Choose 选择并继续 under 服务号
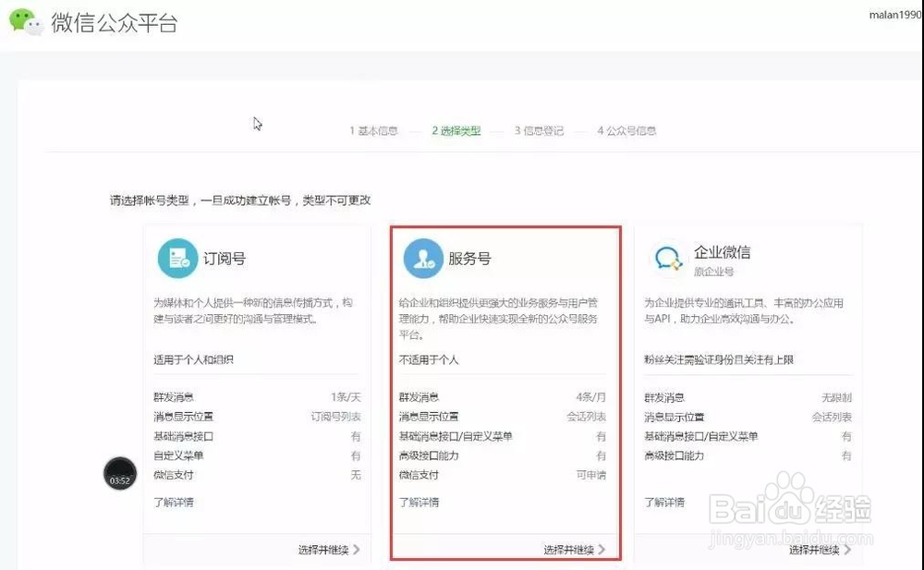The height and width of the screenshot is (570, 924). [x=568, y=550]
